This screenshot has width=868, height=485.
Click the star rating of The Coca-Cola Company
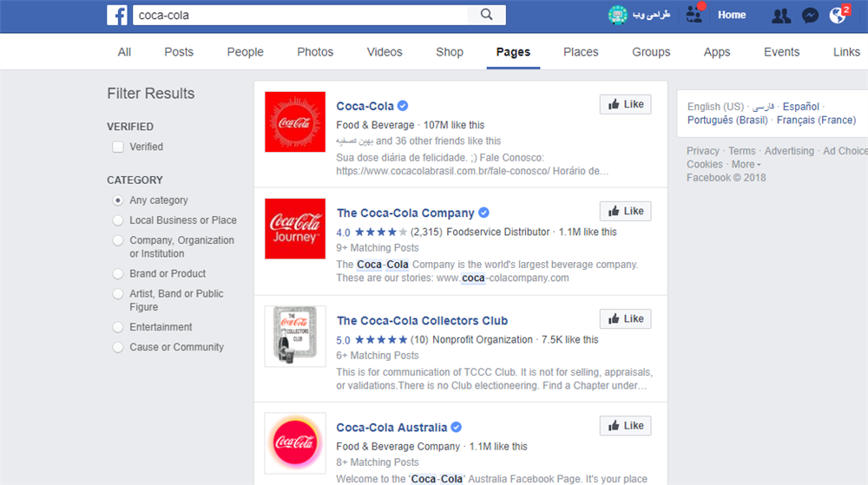(x=381, y=232)
